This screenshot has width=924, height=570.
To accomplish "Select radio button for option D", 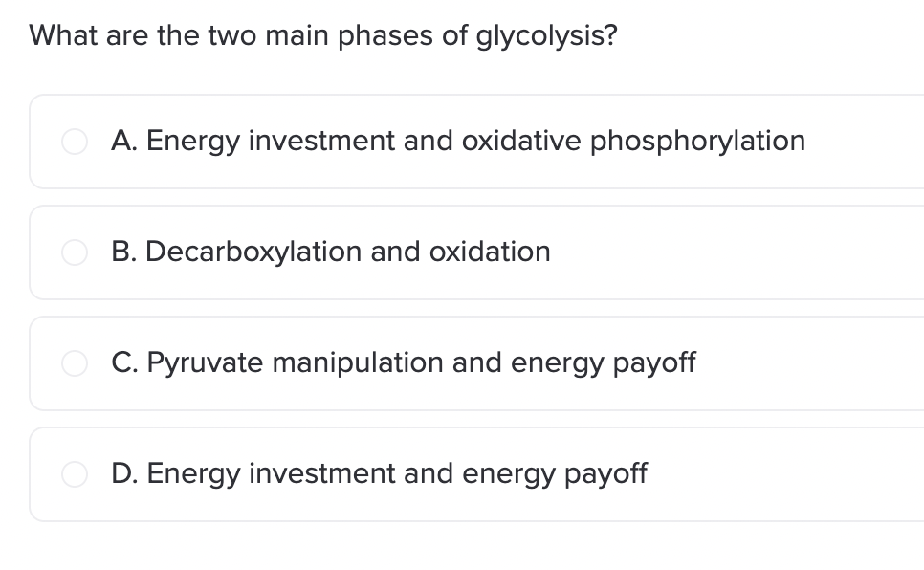I will point(75,474).
